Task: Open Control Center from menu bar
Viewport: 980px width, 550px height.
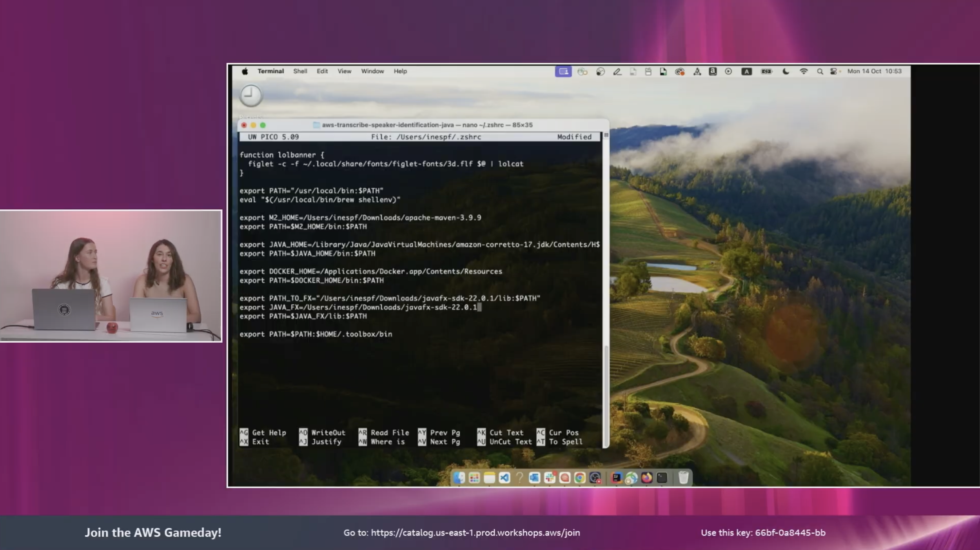Action: coord(834,71)
